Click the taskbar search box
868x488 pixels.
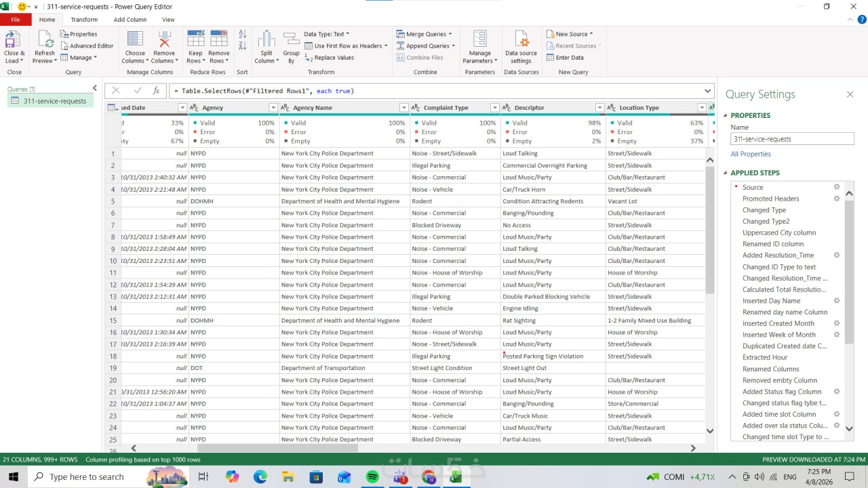(108, 476)
